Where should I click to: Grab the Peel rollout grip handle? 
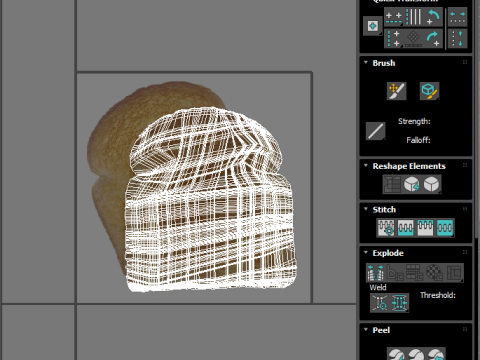465,329
